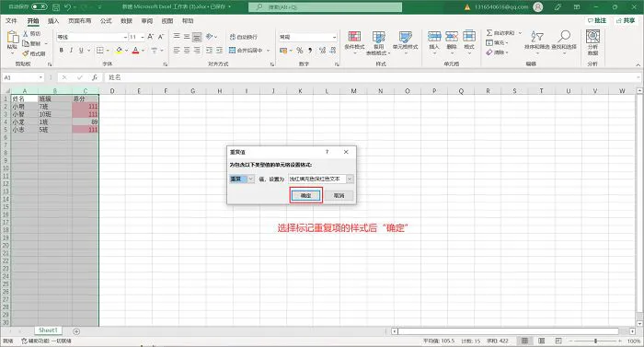Increase the indent
This screenshot has height=347, width=644.
219,50
